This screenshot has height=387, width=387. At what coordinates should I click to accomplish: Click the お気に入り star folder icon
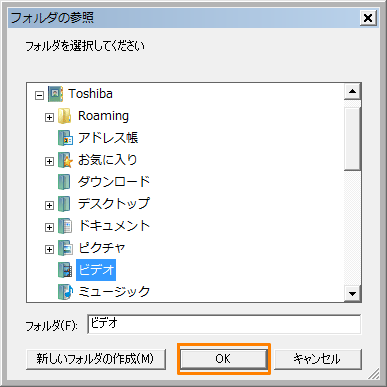point(65,160)
